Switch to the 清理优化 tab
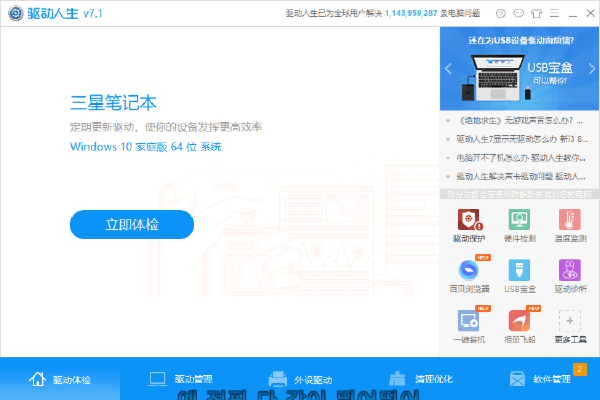 [x=420, y=379]
